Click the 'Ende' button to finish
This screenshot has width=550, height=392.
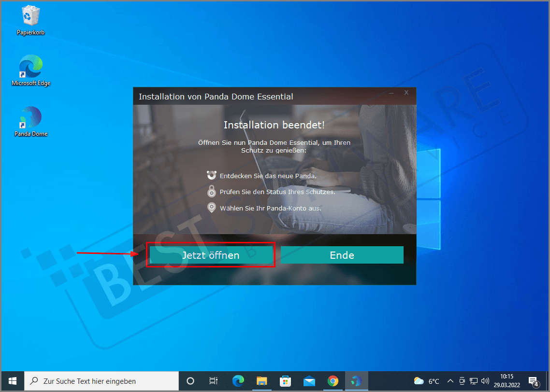pyautogui.click(x=342, y=255)
